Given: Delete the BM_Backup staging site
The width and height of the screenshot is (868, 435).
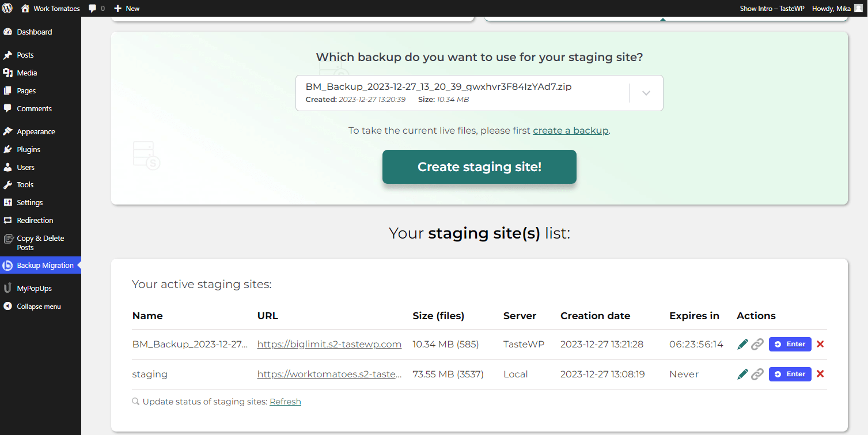Looking at the screenshot, I should pyautogui.click(x=820, y=345).
